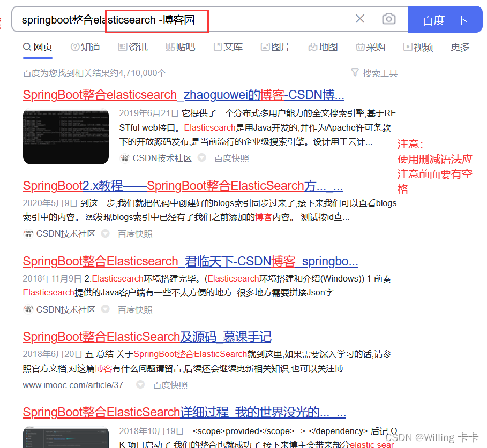The image size is (487, 448).
Task: Click the terminal thumbnail of first result
Action: tap(66, 136)
